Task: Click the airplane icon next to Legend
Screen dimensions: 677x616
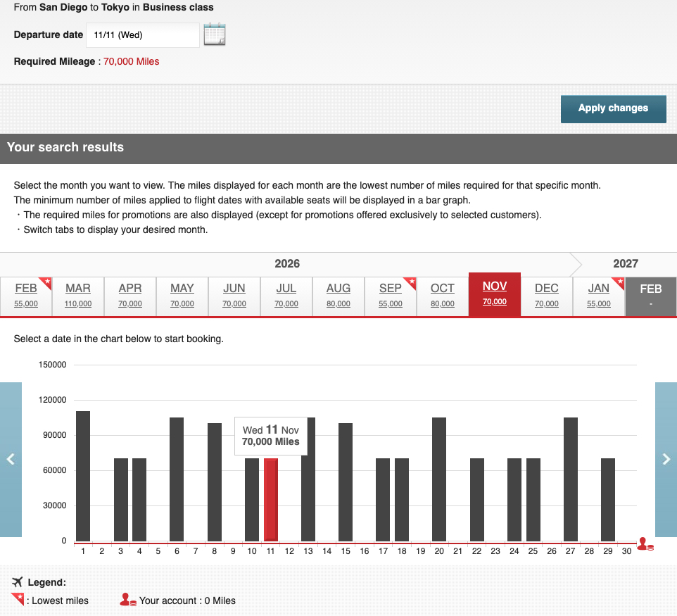Action: (x=18, y=582)
